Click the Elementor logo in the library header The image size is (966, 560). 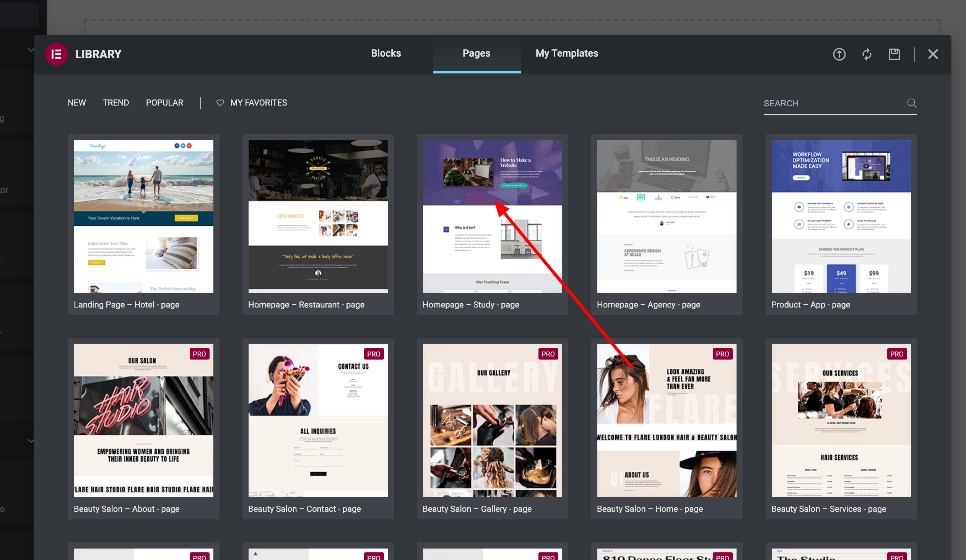pyautogui.click(x=56, y=54)
